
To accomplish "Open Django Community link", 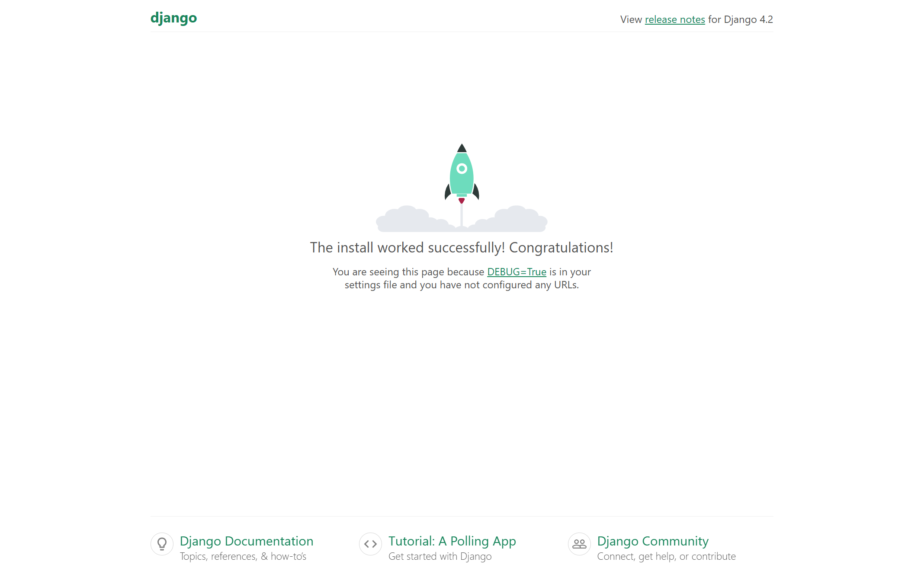I will [x=653, y=541].
